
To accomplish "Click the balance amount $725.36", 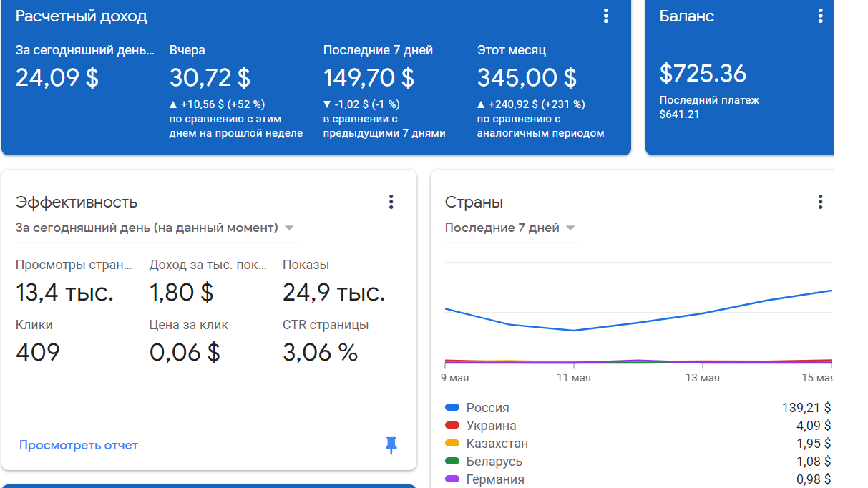I will click(x=703, y=73).
